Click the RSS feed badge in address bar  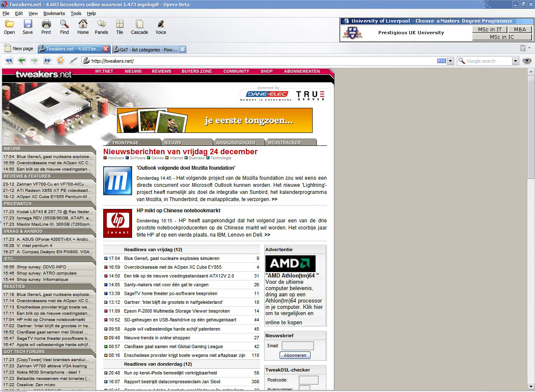441,61
